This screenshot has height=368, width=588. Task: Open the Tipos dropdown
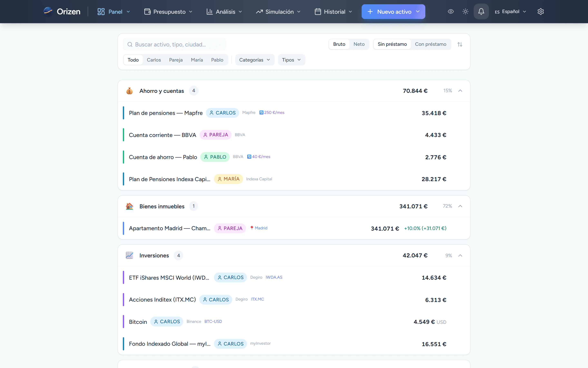pos(291,60)
